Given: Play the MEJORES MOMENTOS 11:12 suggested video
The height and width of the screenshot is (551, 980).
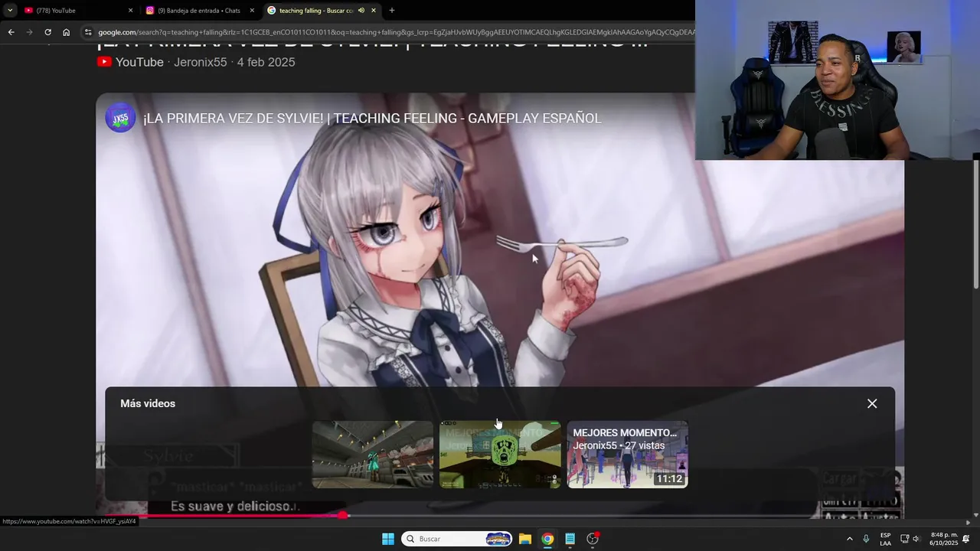Looking at the screenshot, I should [628, 455].
